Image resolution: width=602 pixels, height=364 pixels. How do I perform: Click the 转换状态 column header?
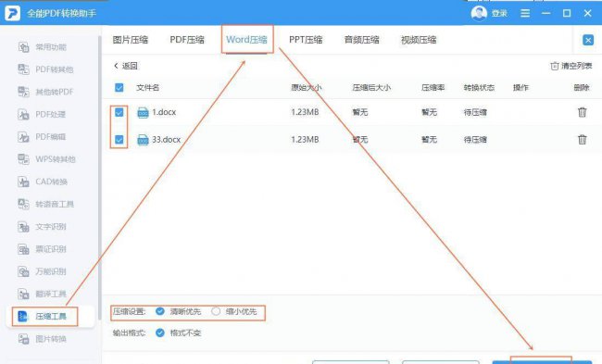click(x=479, y=88)
